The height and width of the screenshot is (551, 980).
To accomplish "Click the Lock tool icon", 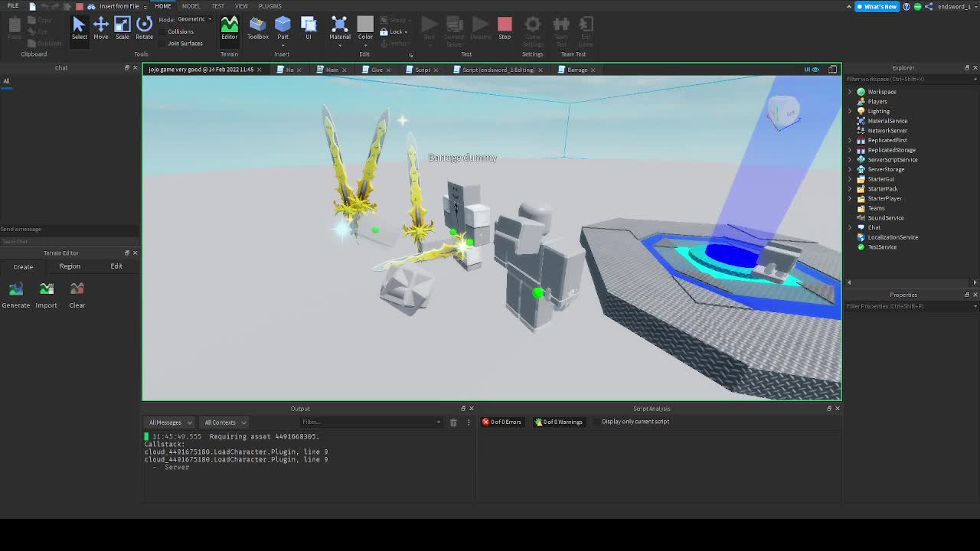I will coord(384,31).
